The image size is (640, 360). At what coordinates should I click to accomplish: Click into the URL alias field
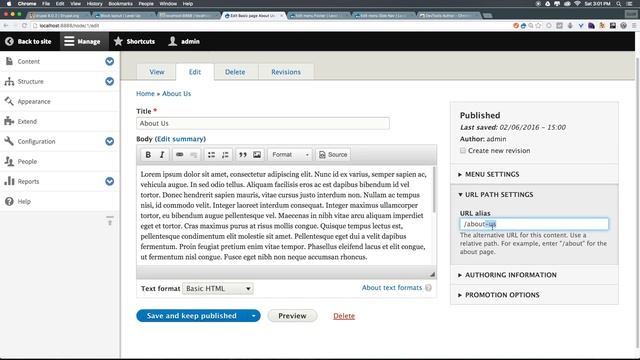point(534,224)
